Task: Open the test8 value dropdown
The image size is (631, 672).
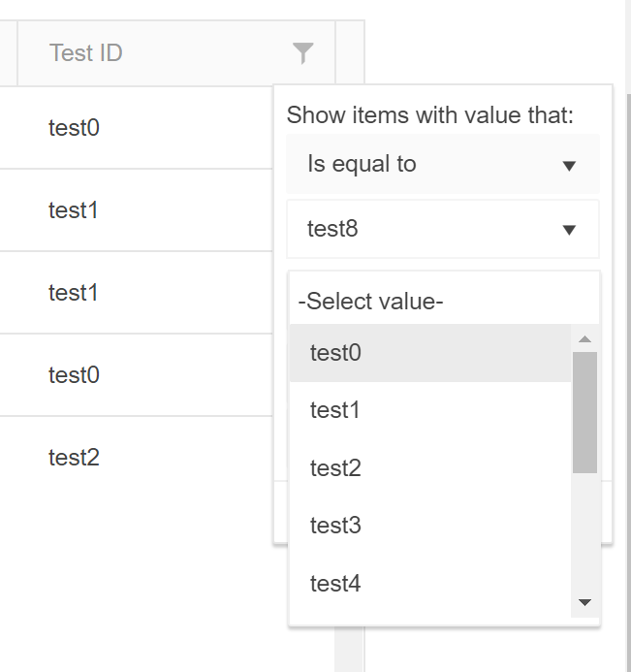Action: pos(442,229)
